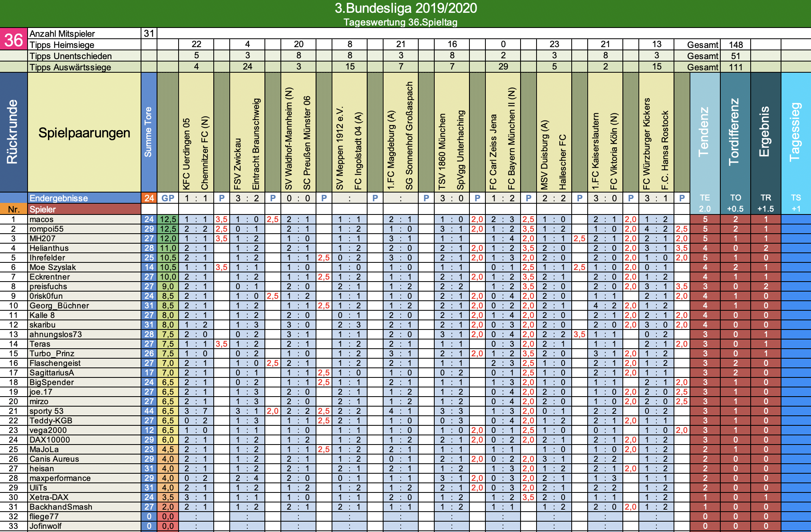The width and height of the screenshot is (811, 532).
Task: Click player name 'BackhandSmash'
Action: [61, 507]
